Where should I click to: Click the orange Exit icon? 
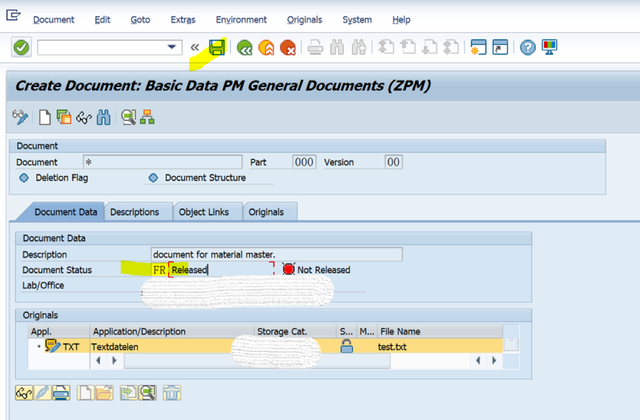(x=266, y=48)
